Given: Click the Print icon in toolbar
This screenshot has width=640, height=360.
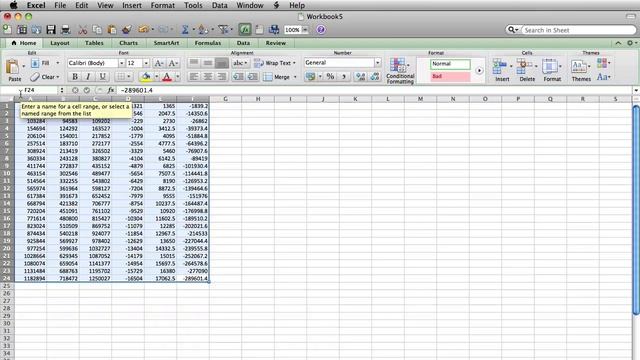Looking at the screenshot, I should [65, 30].
